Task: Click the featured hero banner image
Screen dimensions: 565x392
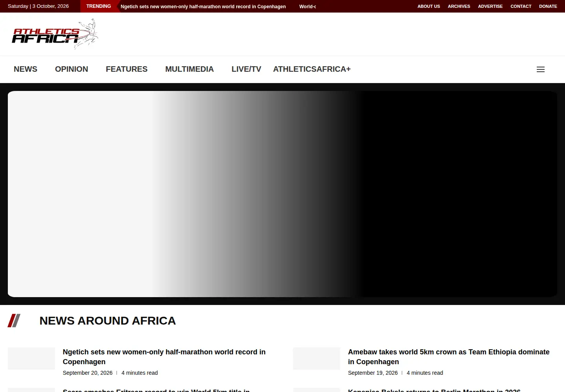Action: (282, 194)
